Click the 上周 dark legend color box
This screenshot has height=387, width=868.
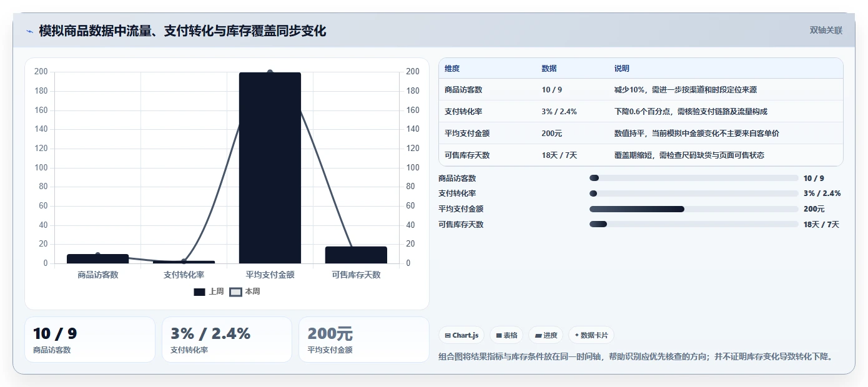click(199, 292)
